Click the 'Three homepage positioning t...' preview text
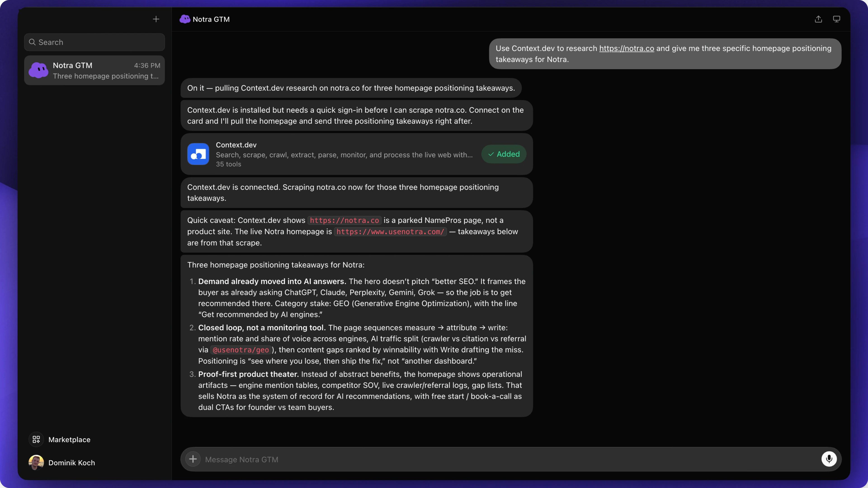The height and width of the screenshot is (488, 868). 106,76
